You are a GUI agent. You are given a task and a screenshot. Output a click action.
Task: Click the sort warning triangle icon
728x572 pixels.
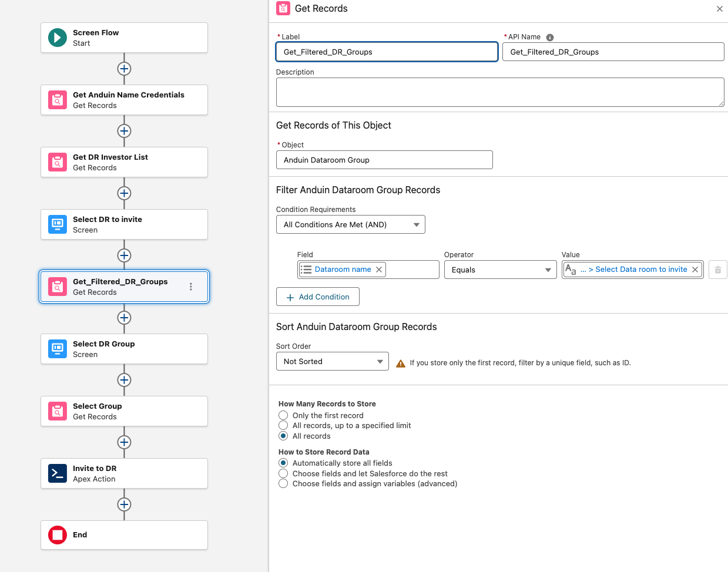coord(401,364)
